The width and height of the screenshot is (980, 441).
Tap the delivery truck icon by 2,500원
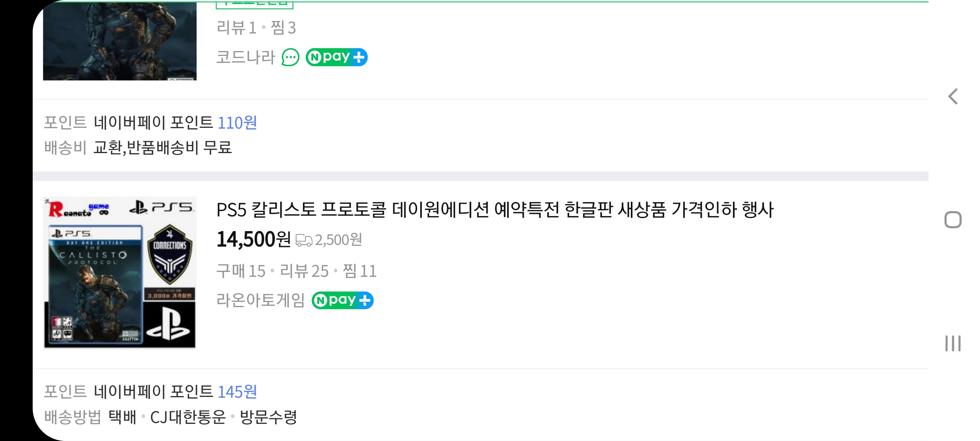(x=303, y=240)
